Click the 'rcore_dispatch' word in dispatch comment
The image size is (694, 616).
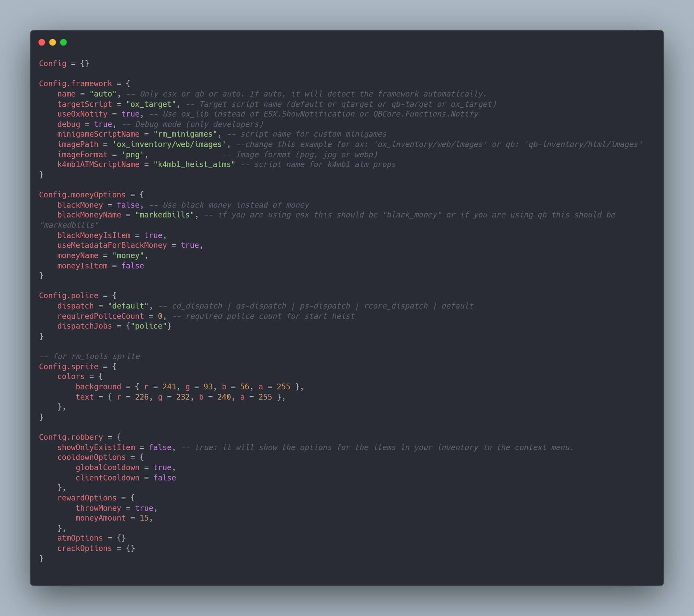pos(396,306)
